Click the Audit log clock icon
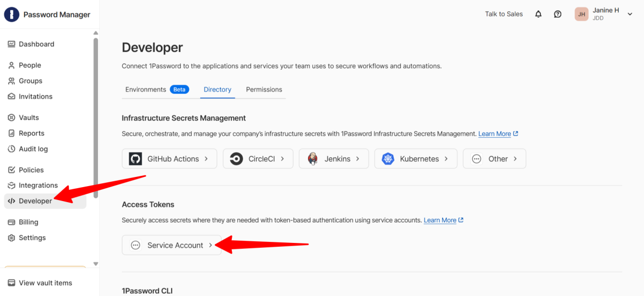Image resolution: width=644 pixels, height=296 pixels. tap(11, 149)
